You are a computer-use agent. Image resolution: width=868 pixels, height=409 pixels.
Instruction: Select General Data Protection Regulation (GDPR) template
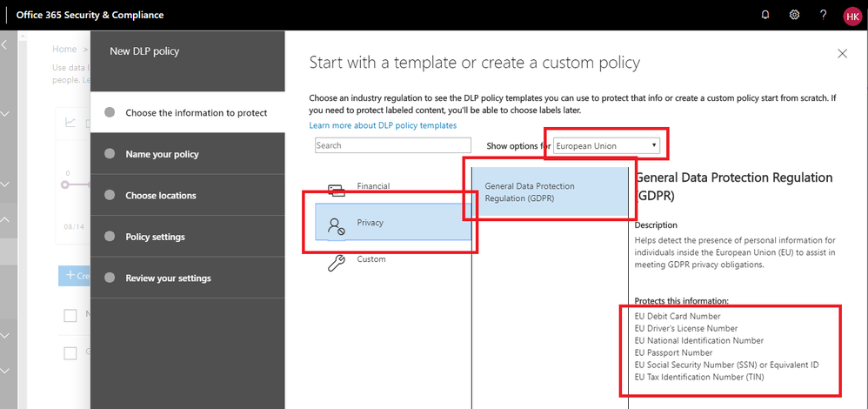tap(551, 191)
